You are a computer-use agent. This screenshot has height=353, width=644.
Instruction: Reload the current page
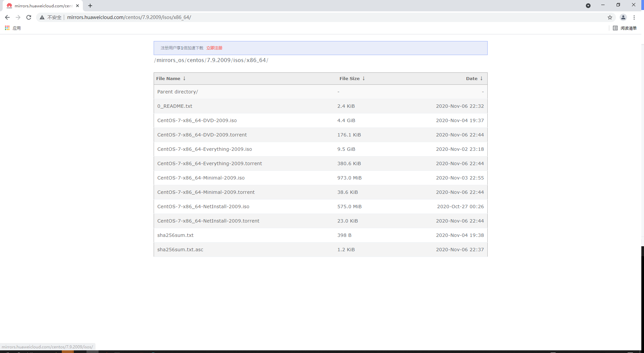(x=29, y=17)
